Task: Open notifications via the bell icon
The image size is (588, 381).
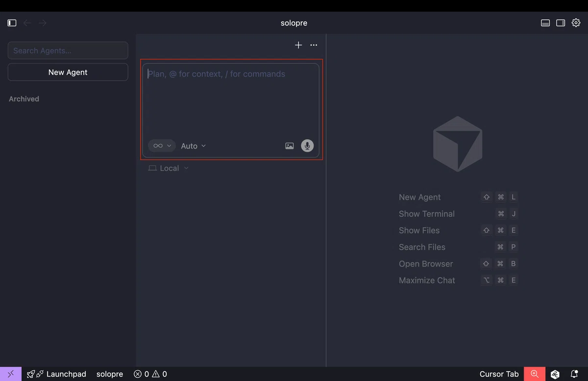Action: coord(574,374)
